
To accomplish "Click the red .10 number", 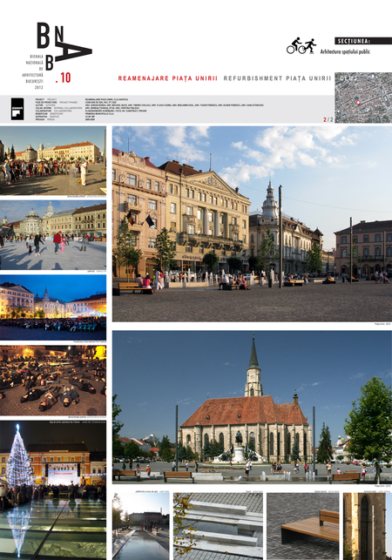I will click(64, 78).
